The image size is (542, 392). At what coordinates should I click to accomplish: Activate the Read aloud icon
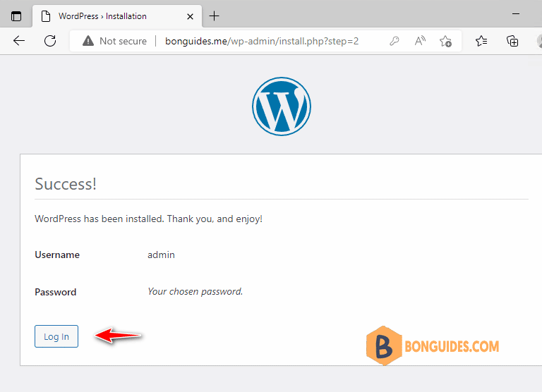(420, 41)
